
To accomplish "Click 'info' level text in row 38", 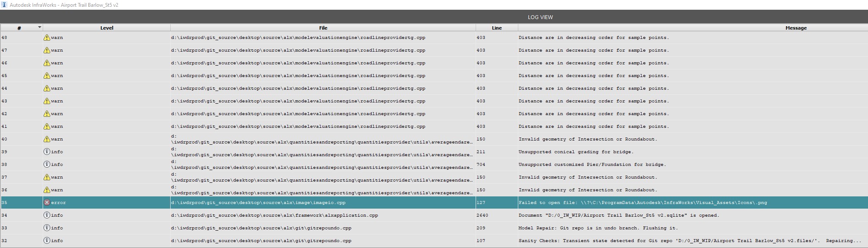I will 57,164.
